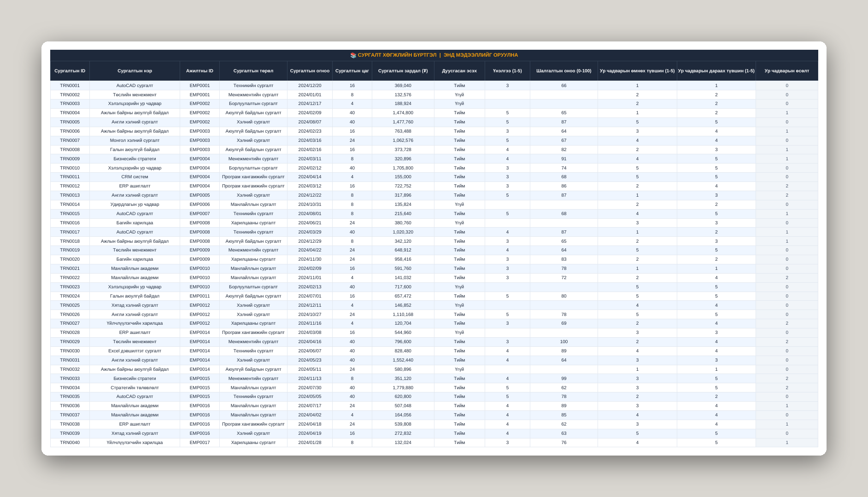Select the 'Ур чадварын өсөлт' column header
Viewport: 868px width, 497px height.
point(787,71)
